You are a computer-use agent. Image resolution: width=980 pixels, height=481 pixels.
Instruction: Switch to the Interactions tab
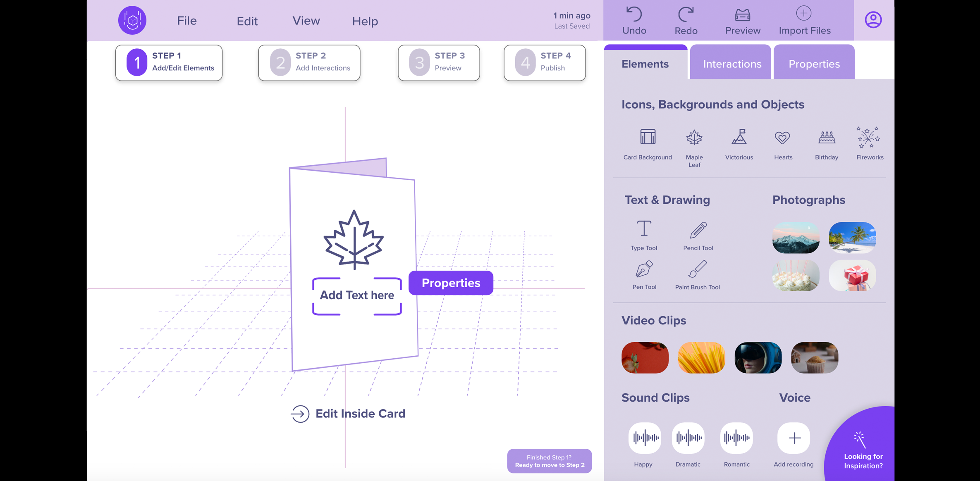coord(732,63)
